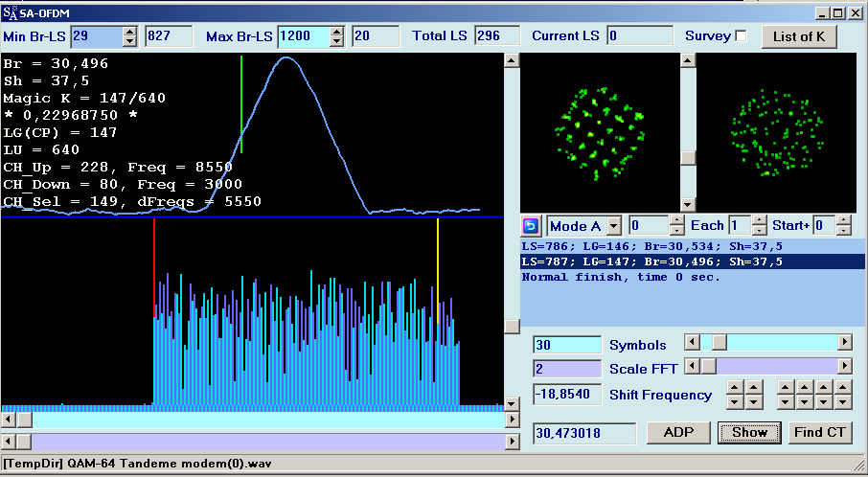868x477 pixels.
Task: Click the Scale FFT slider thumb
Action: pyautogui.click(x=708, y=366)
